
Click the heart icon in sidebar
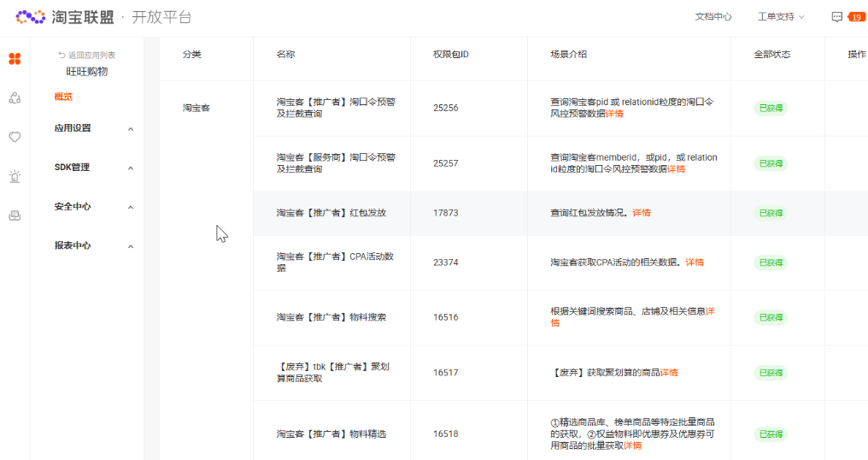pyautogui.click(x=15, y=137)
